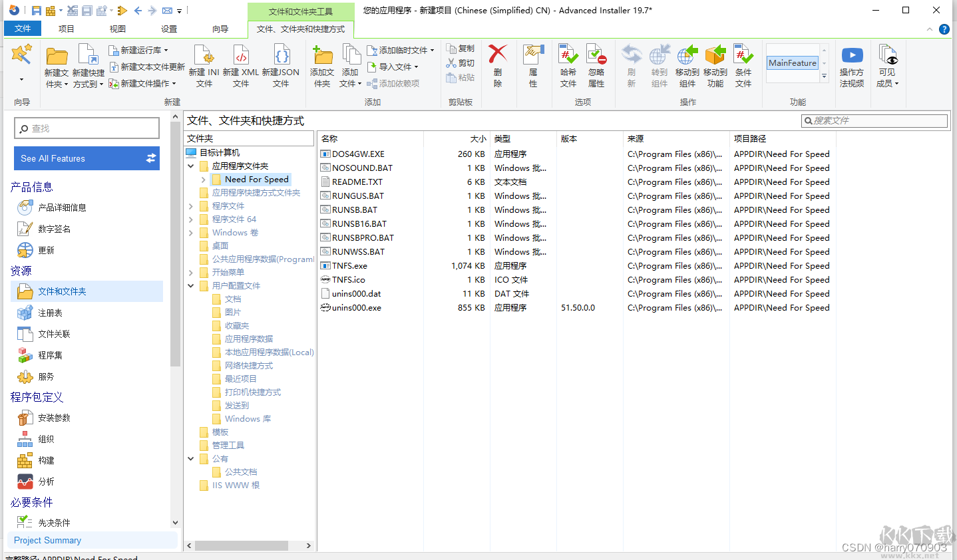Switch to the 视图 (View) tab
957x560 pixels.
(117, 29)
